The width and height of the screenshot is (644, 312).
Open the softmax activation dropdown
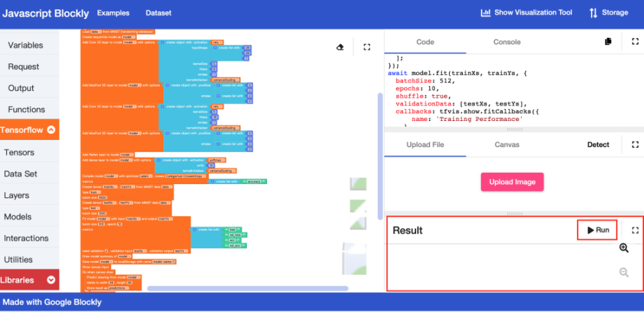(217, 160)
